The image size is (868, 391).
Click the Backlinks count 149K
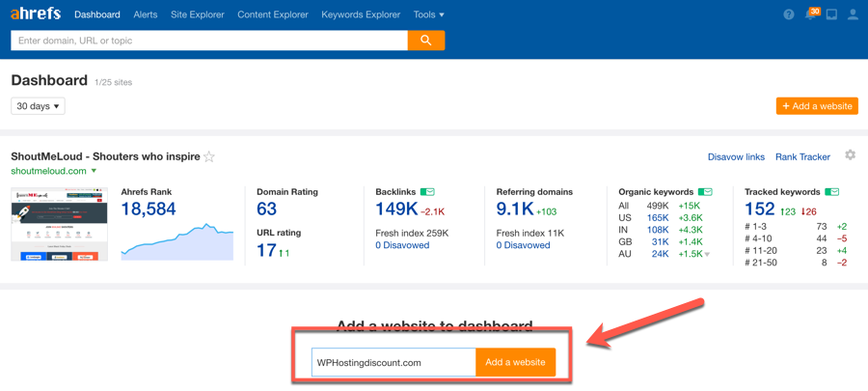395,209
